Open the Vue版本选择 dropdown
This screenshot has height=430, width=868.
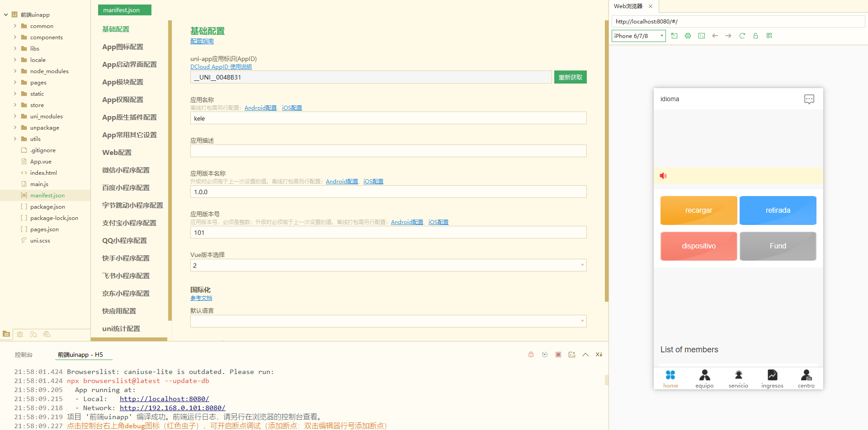[388, 265]
